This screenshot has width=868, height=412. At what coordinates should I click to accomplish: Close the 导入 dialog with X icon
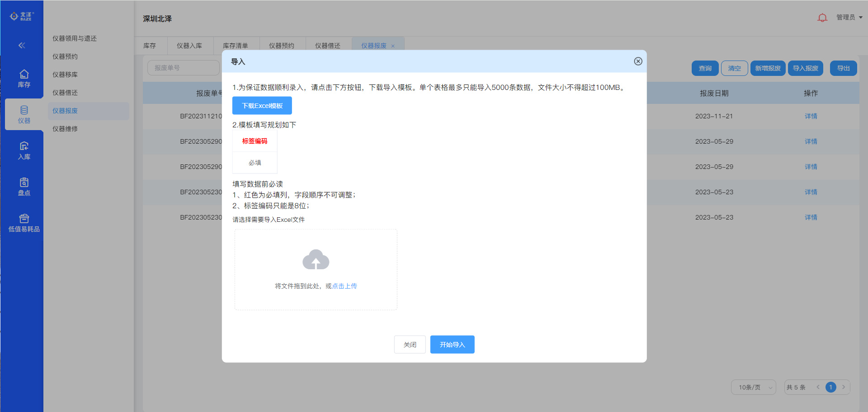(x=638, y=61)
